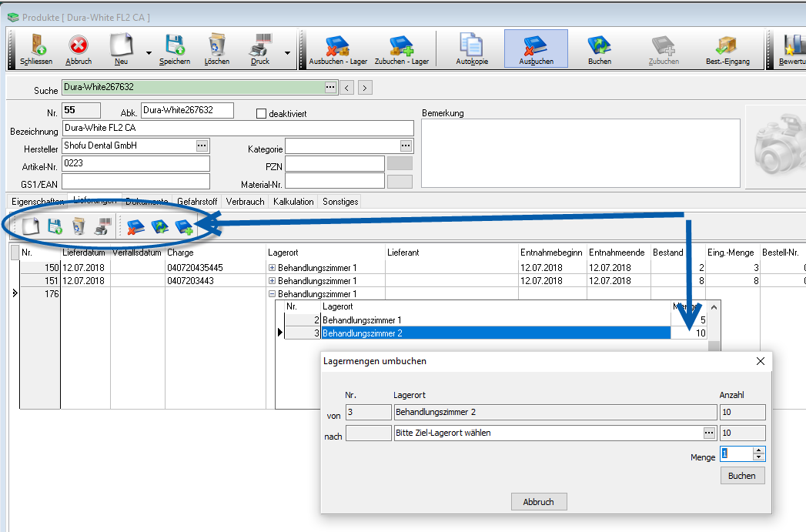
Task: Click the book with red X in the deliveries toolbar
Action: point(135,226)
